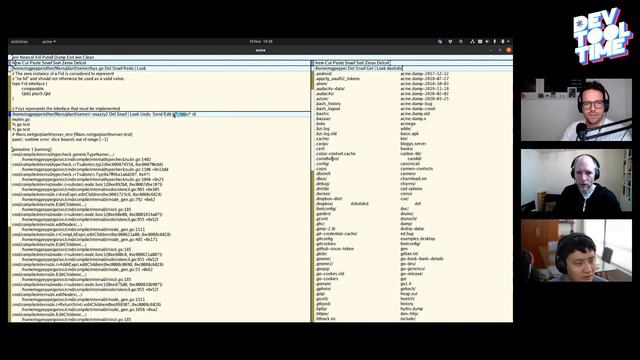Click the +snazzy2 window dark blue layout box
640x360 pixels.
10,114
